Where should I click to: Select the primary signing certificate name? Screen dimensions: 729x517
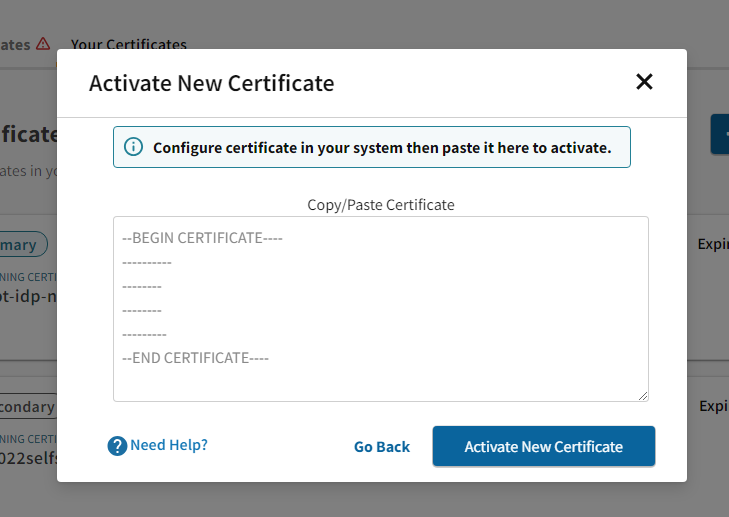click(28, 298)
